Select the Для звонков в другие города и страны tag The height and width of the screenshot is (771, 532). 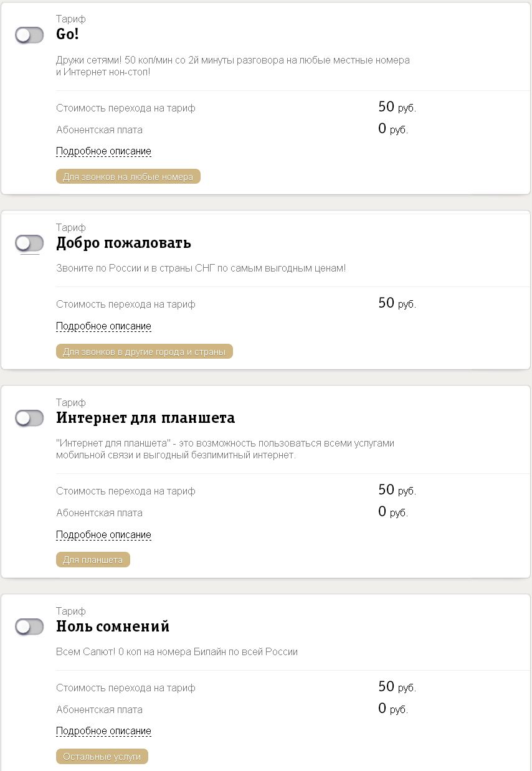[144, 352]
